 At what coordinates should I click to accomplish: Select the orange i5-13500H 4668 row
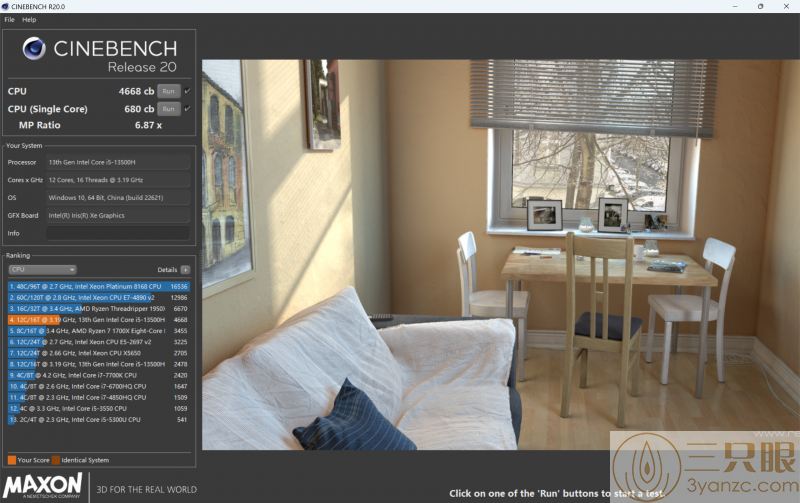(x=99, y=320)
